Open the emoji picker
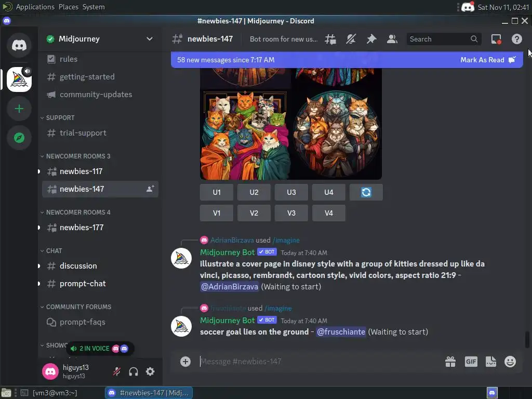Viewport: 532px width, 399px height. [x=510, y=362]
